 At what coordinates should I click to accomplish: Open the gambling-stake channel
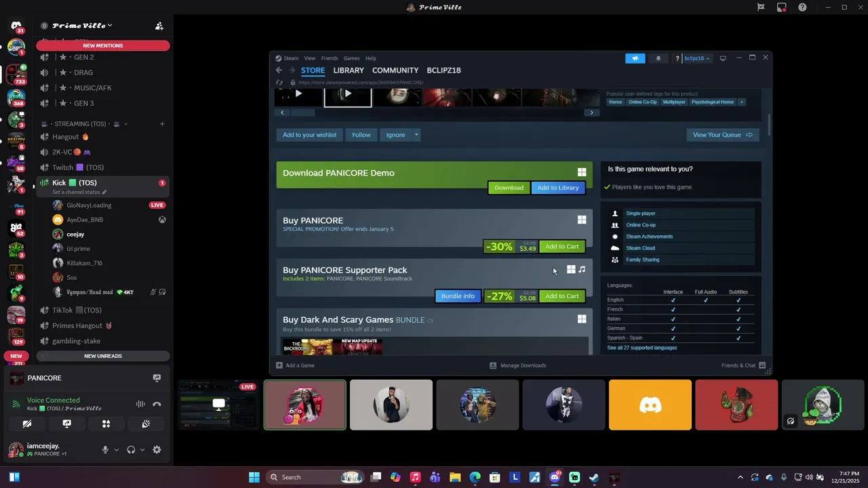102,341
